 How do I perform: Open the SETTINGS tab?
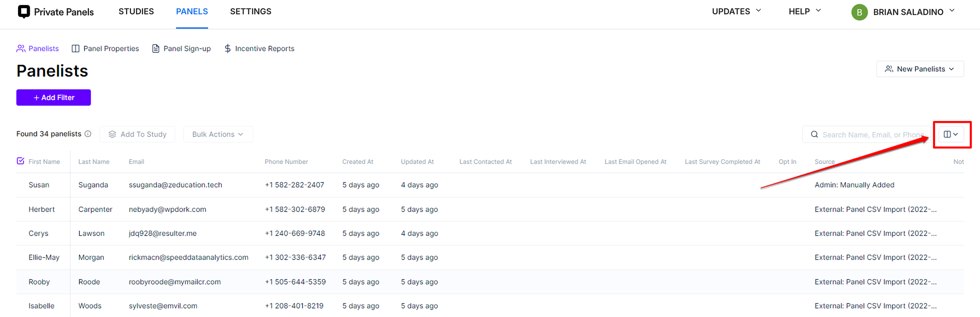click(251, 11)
